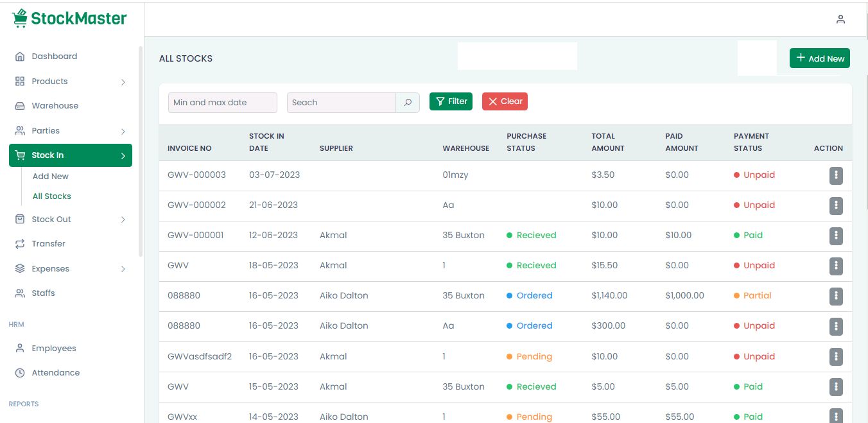
Task: Open action menu for invoice GWV-000003
Action: (836, 176)
